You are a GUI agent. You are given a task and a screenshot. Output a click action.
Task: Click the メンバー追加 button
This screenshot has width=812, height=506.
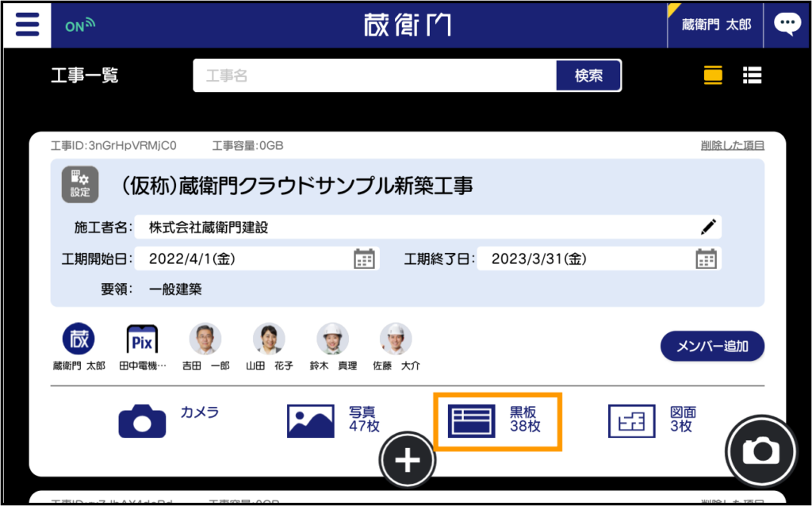pyautogui.click(x=712, y=346)
